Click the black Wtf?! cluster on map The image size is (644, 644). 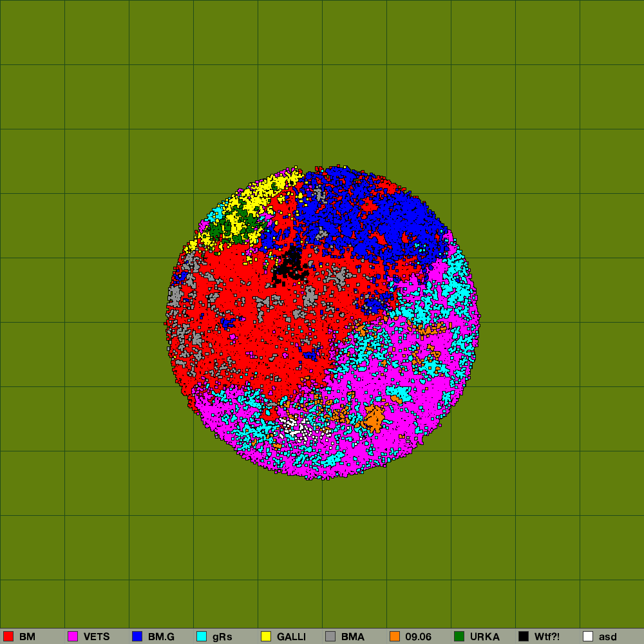tap(289, 265)
